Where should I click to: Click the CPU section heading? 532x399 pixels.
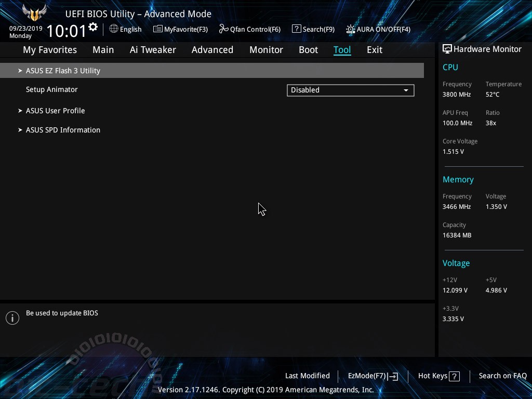[x=450, y=67]
